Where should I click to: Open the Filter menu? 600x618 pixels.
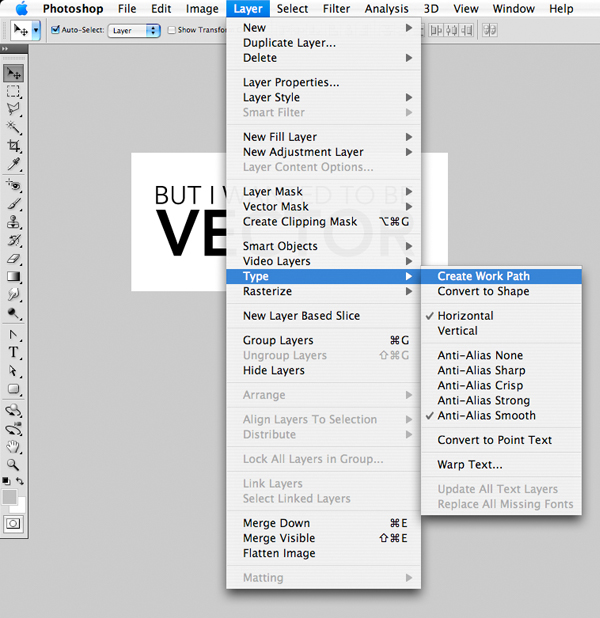click(x=336, y=8)
